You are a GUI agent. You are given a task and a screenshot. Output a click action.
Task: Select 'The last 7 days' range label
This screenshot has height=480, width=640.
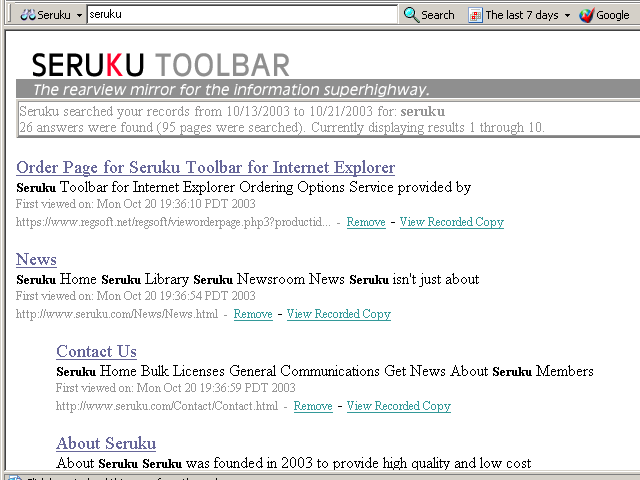tap(522, 15)
